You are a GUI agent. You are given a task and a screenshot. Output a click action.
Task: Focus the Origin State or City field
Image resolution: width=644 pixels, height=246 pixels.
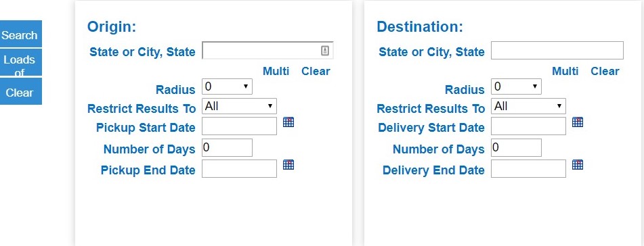267,51
